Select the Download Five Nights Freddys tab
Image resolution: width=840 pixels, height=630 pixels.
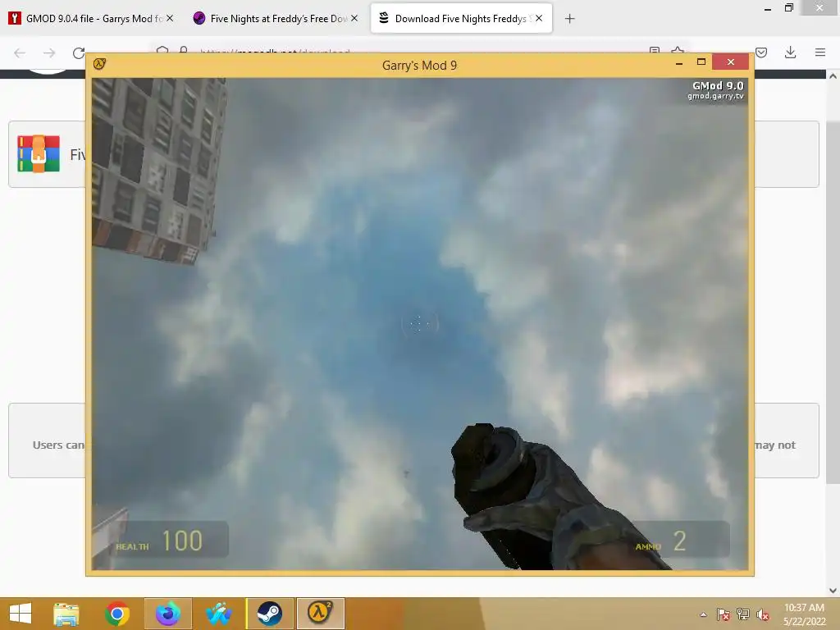coord(461,18)
